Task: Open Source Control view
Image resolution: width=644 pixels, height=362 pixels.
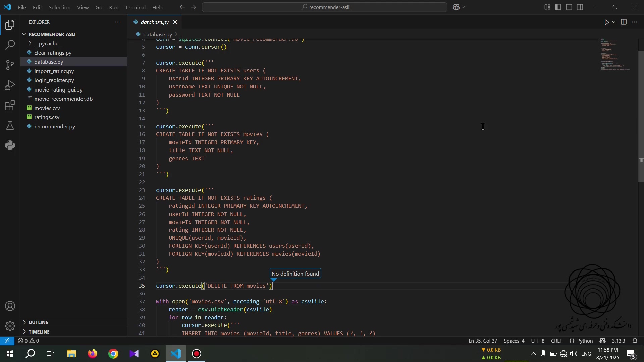Action: pos(10,65)
